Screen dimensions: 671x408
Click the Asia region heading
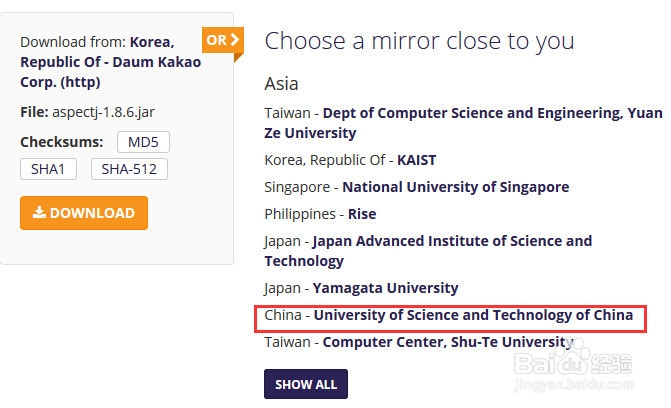pos(281,83)
